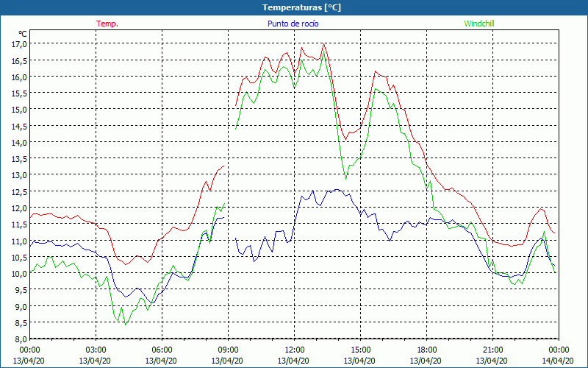This screenshot has height=368, width=588.
Task: Click the '13,5' y-axis value
Action: pyautogui.click(x=20, y=158)
